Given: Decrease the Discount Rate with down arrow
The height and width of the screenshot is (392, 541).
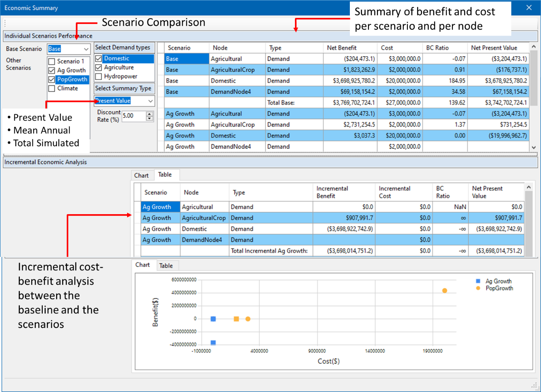Looking at the screenshot, I should [150, 119].
